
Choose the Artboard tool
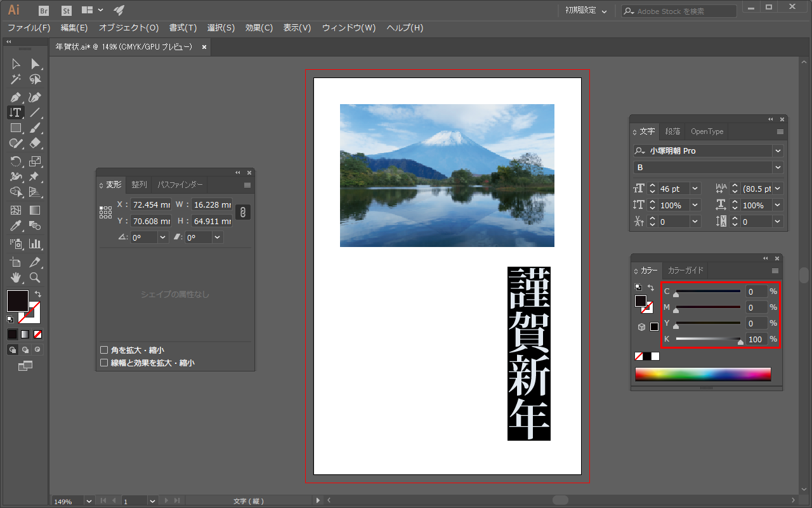point(16,262)
